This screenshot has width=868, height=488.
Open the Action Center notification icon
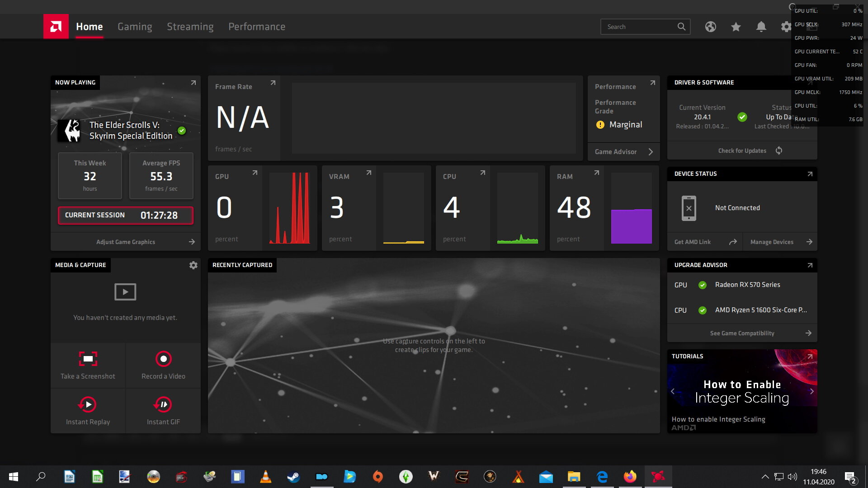pos(850,477)
